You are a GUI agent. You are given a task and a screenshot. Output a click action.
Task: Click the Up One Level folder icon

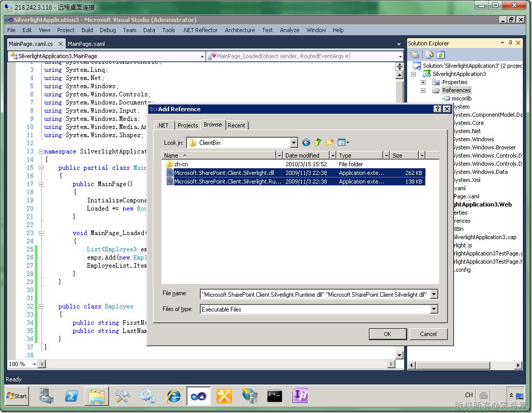point(317,143)
